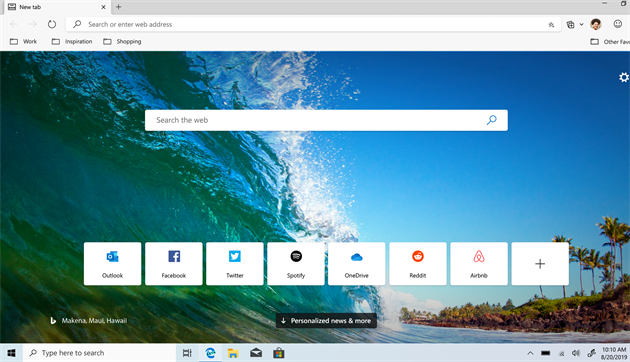This screenshot has width=630, height=362.
Task: Launch the Reddit quick link tile
Action: 418,264
